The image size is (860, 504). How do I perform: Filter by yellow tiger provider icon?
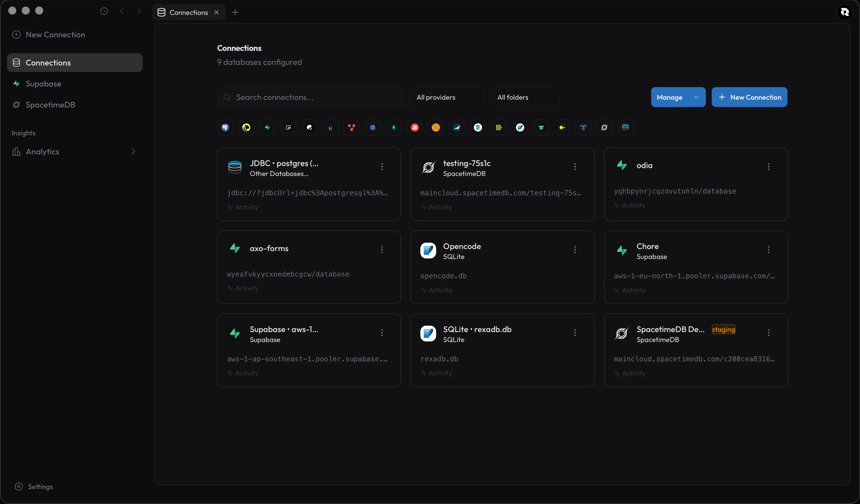pos(246,127)
